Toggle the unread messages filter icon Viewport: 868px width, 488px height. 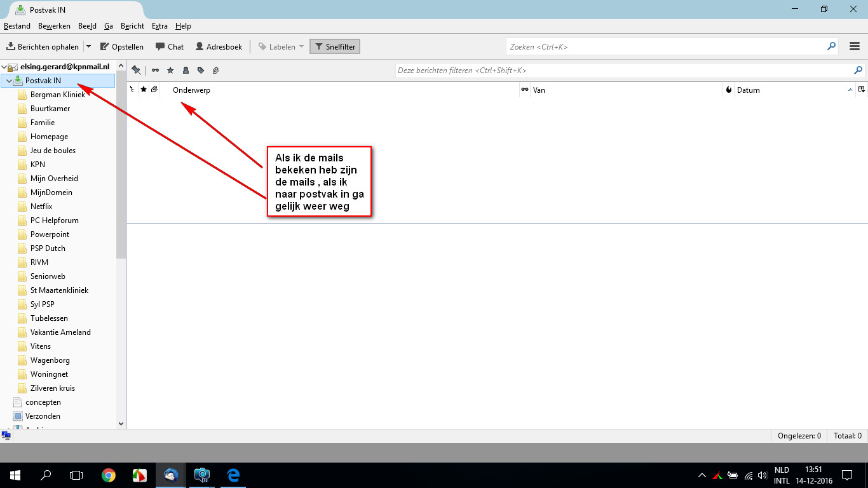155,71
